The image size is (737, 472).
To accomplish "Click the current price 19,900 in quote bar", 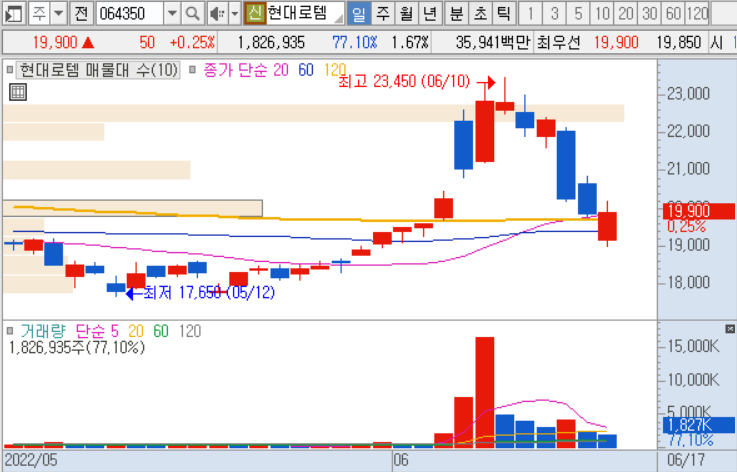I will (55, 43).
